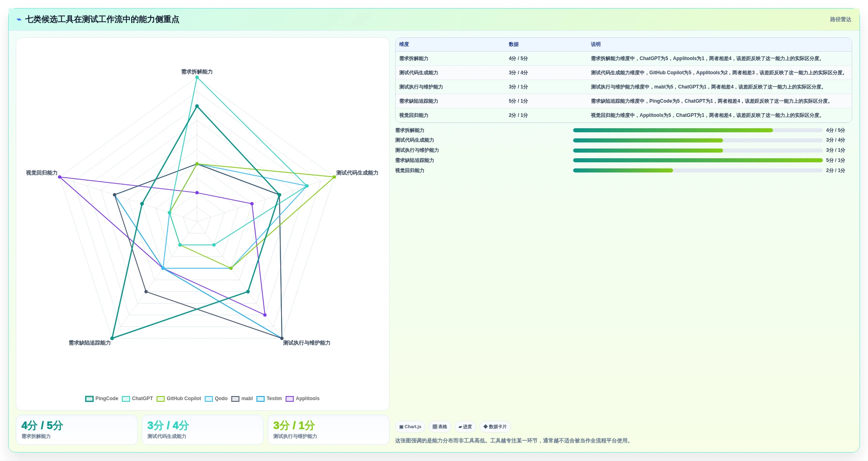
Task: Toggle Qodo series in chart legend
Action: point(216,399)
